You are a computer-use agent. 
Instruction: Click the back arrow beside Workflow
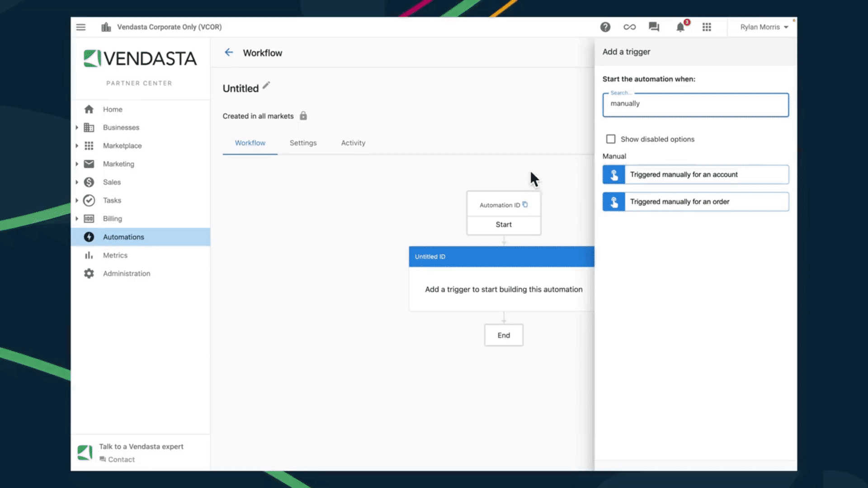229,52
